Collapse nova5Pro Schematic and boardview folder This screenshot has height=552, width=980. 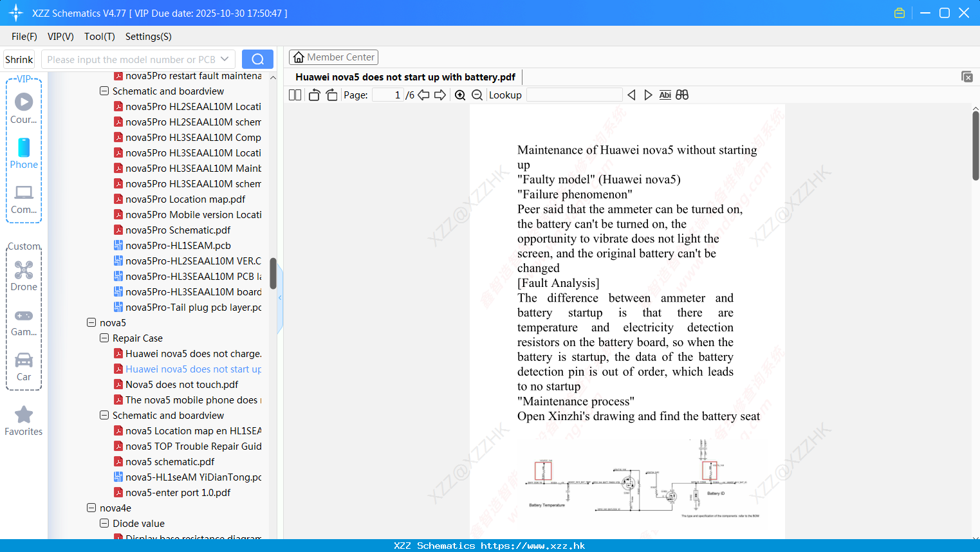[104, 91]
